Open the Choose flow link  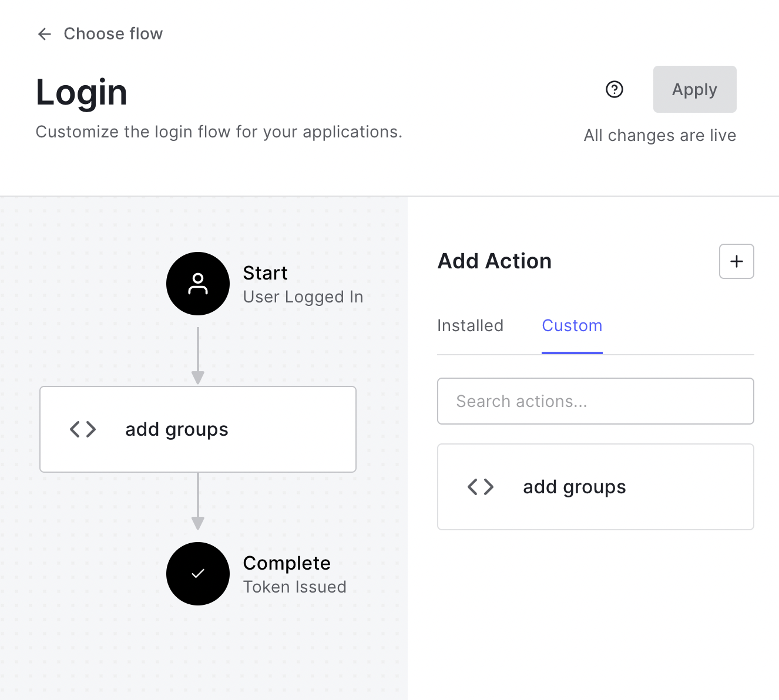click(x=113, y=34)
